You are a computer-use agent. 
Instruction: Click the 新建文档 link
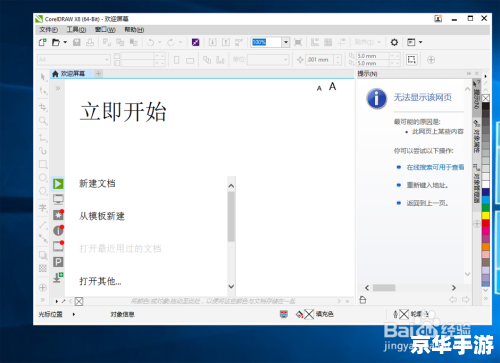coord(97,183)
